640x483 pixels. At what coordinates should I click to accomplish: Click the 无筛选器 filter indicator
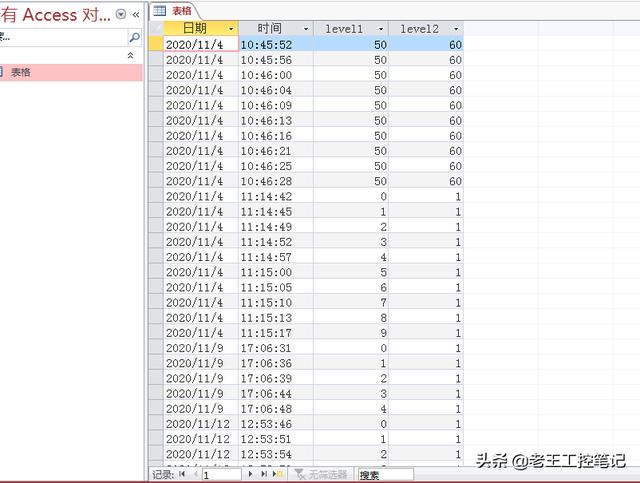click(x=321, y=474)
